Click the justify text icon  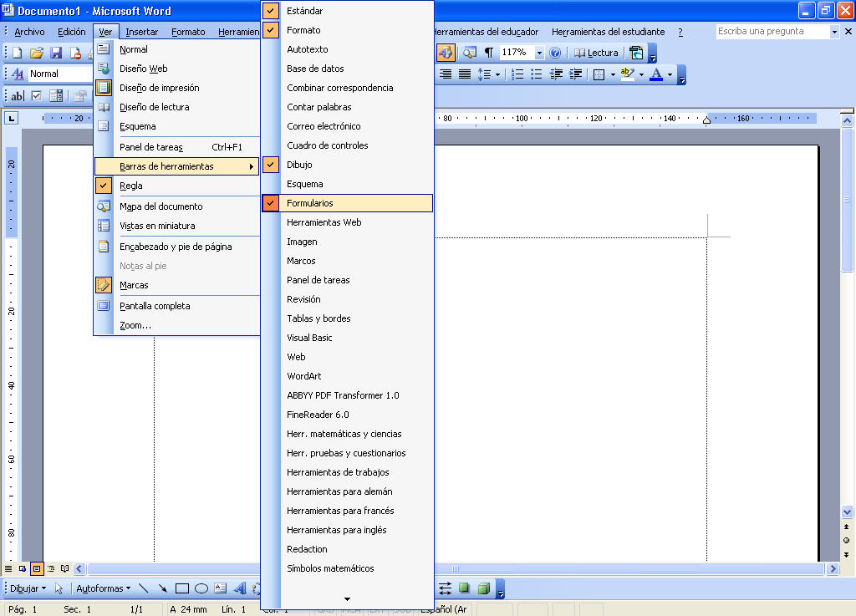point(465,74)
